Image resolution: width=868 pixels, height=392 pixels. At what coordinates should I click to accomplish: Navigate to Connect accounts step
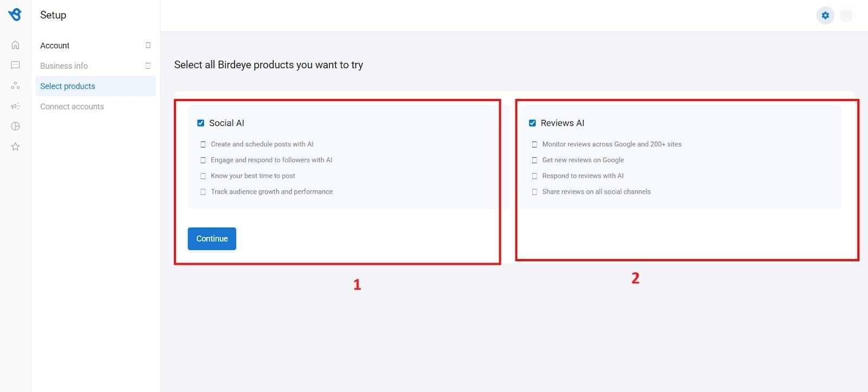[72, 106]
